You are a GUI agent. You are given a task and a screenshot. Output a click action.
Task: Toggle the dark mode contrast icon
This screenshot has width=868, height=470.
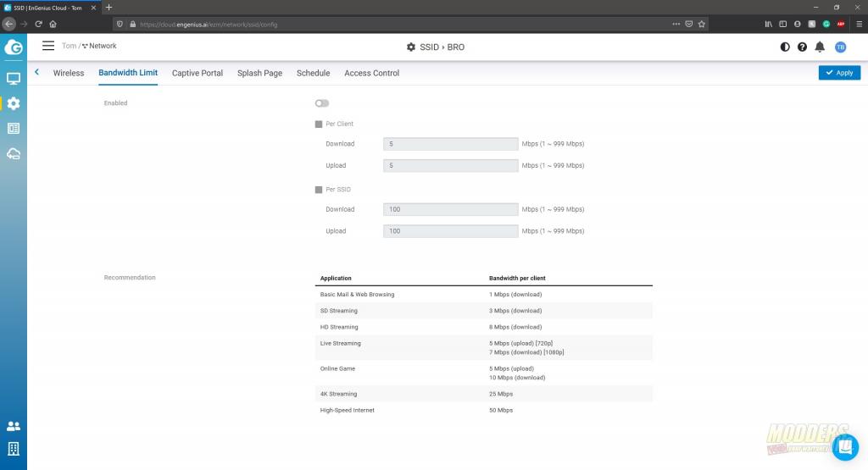[785, 47]
